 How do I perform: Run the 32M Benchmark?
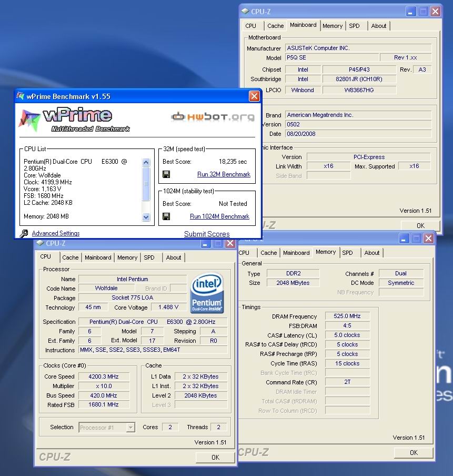[224, 174]
